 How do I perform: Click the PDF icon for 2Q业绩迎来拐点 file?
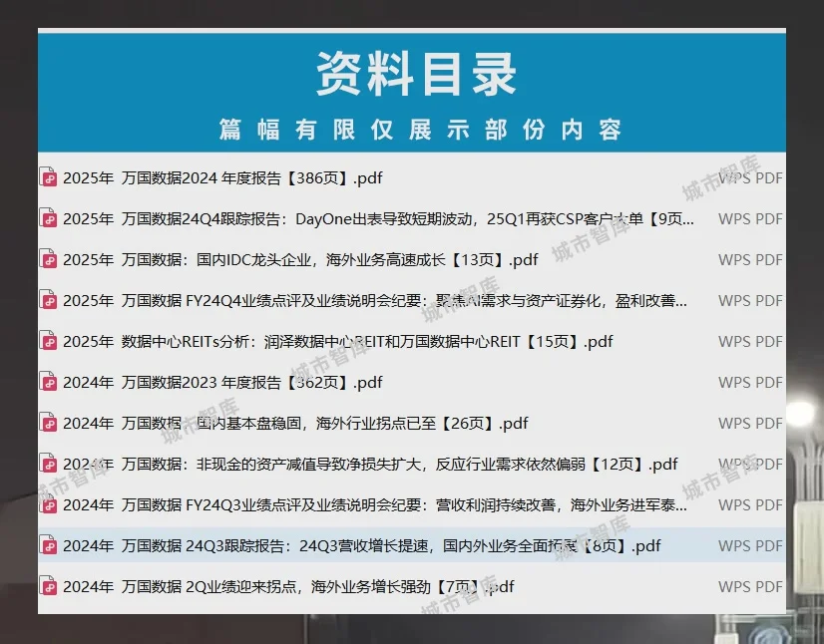click(x=47, y=586)
